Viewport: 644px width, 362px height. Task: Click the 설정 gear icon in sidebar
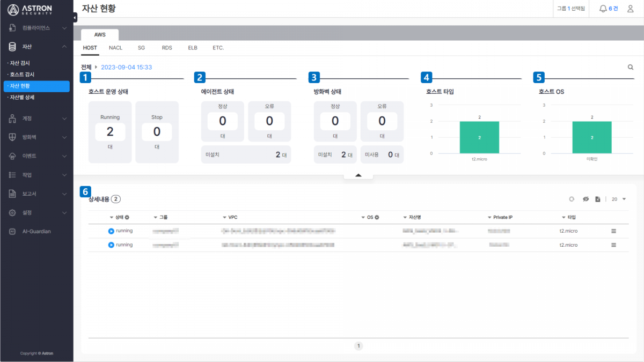click(12, 212)
